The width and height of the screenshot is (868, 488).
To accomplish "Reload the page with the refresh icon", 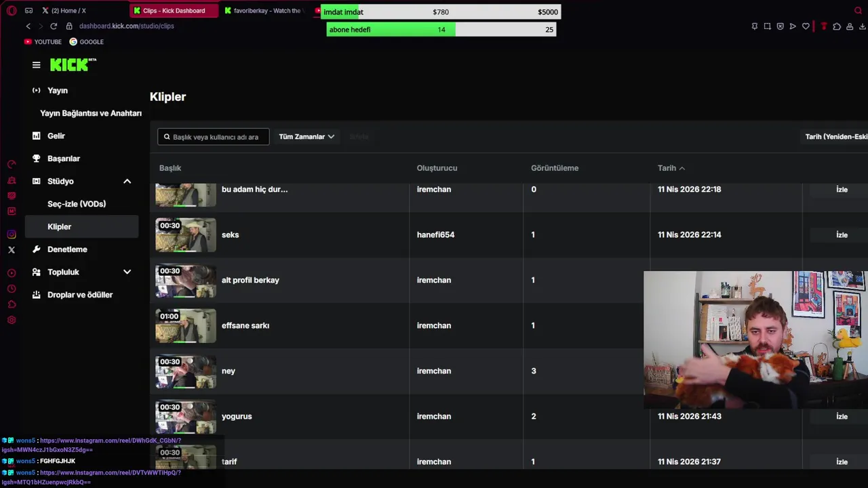I will point(54,26).
